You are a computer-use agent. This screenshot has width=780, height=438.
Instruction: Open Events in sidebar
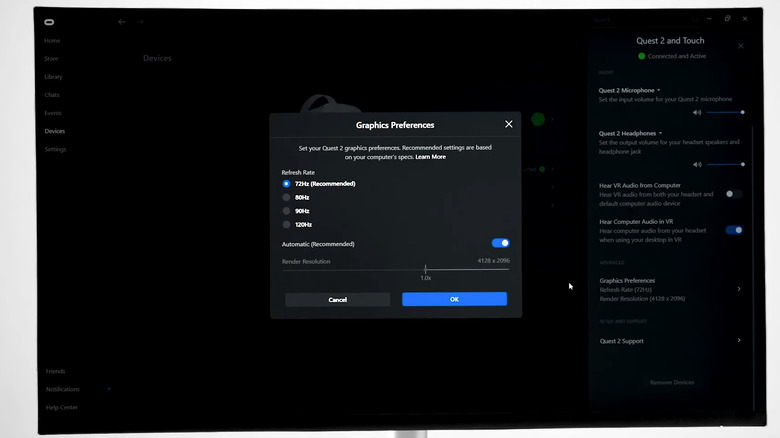click(x=53, y=113)
